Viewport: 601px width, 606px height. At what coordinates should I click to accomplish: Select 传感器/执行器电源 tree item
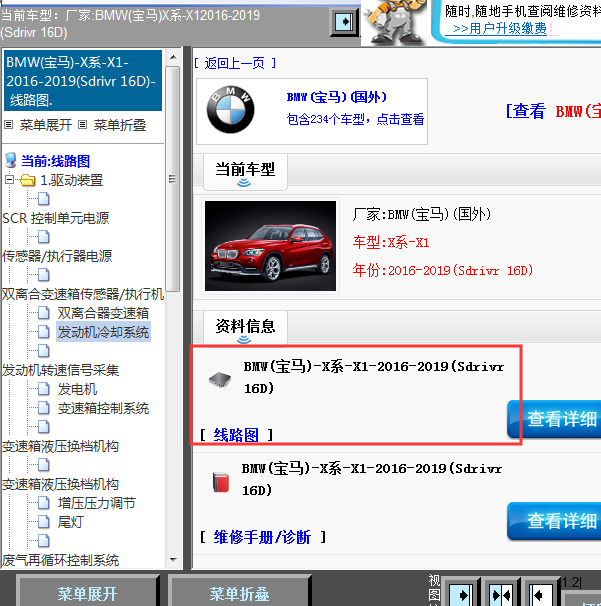[57, 256]
